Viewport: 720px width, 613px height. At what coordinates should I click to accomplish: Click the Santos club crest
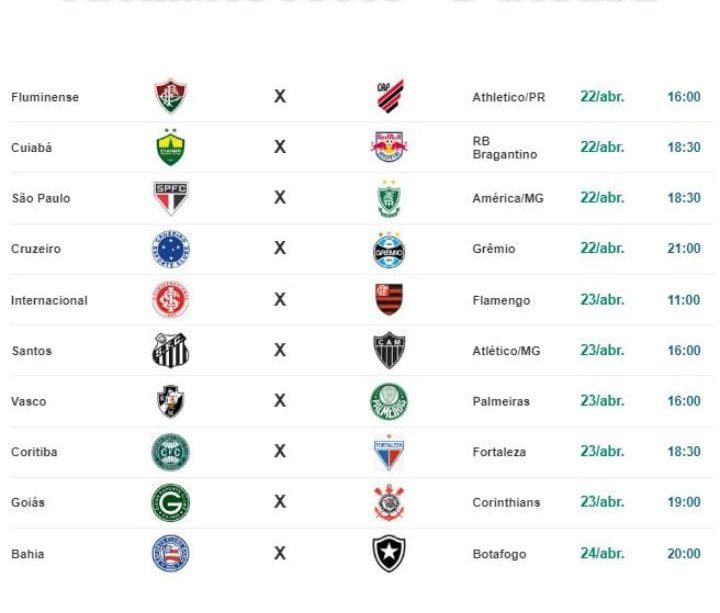[x=170, y=351]
